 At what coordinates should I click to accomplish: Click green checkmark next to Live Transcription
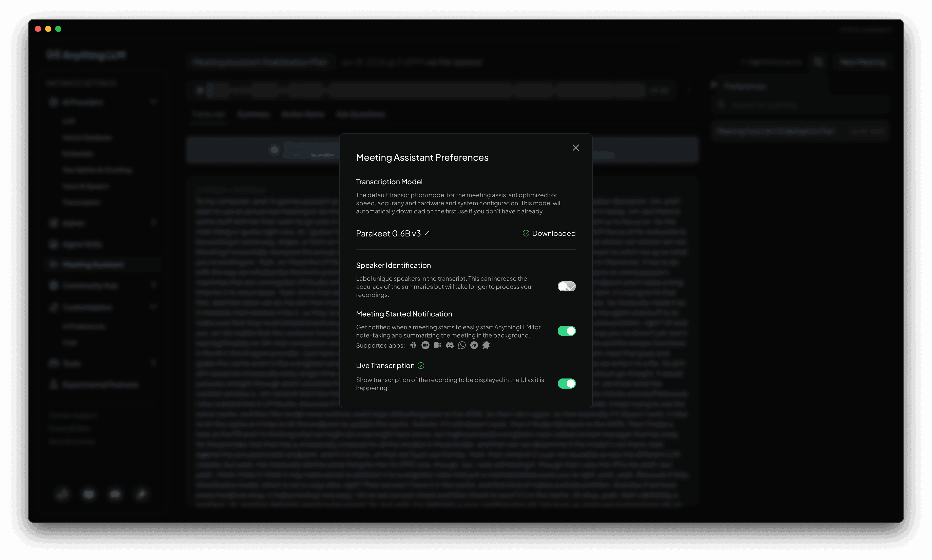coord(421,365)
